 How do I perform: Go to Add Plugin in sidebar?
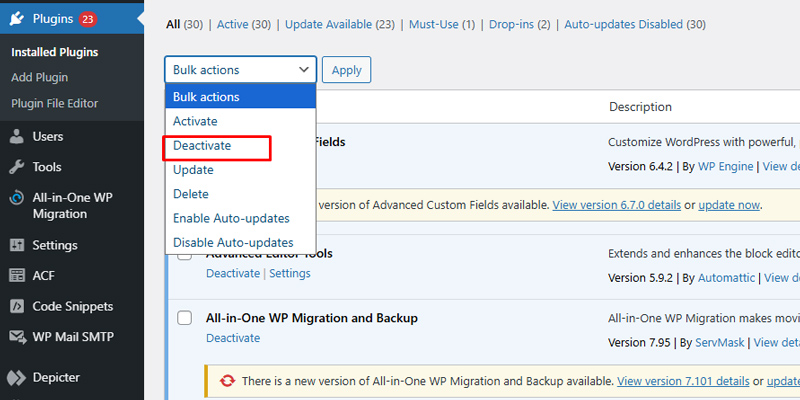tap(39, 77)
